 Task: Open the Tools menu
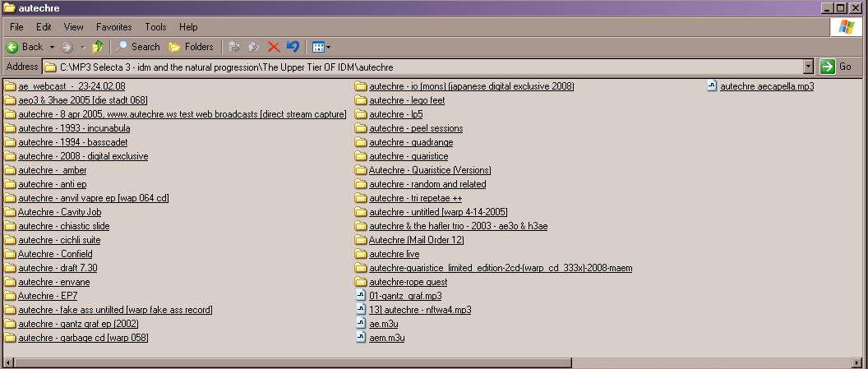click(155, 27)
